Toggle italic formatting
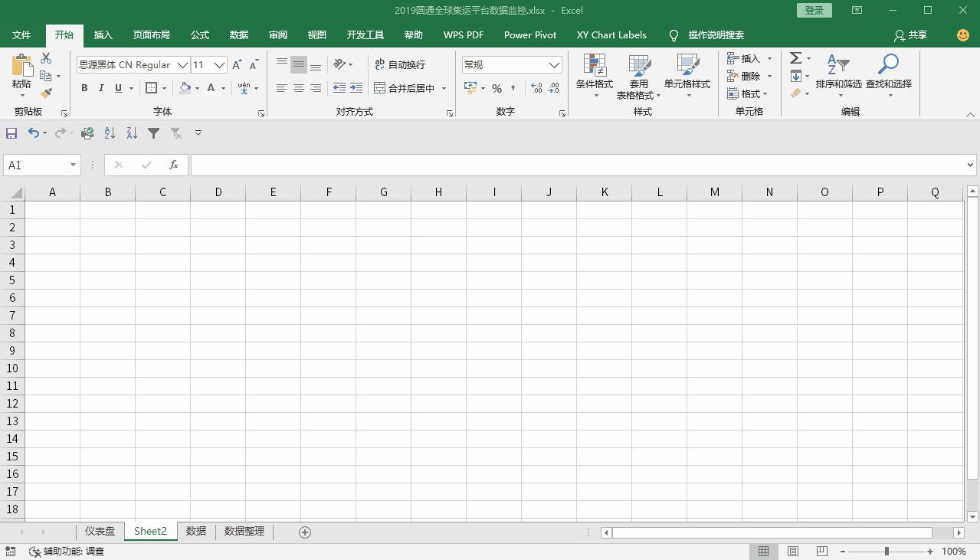 100,88
